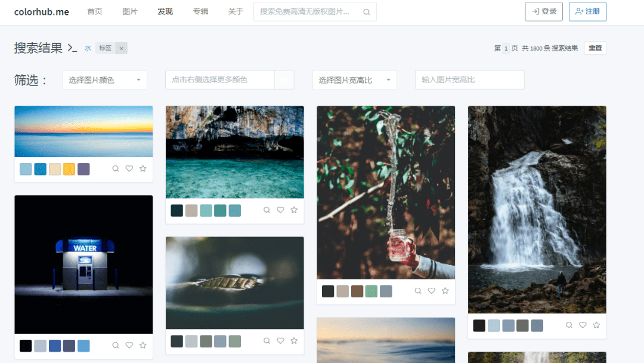
Task: Open the leaf closeup photo
Action: [x=234, y=283]
